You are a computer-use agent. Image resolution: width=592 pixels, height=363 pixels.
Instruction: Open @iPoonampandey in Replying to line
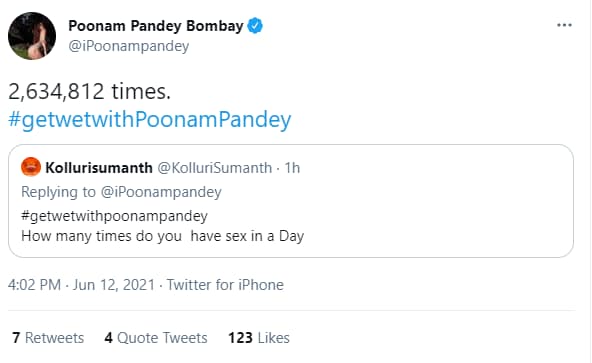[x=161, y=192]
